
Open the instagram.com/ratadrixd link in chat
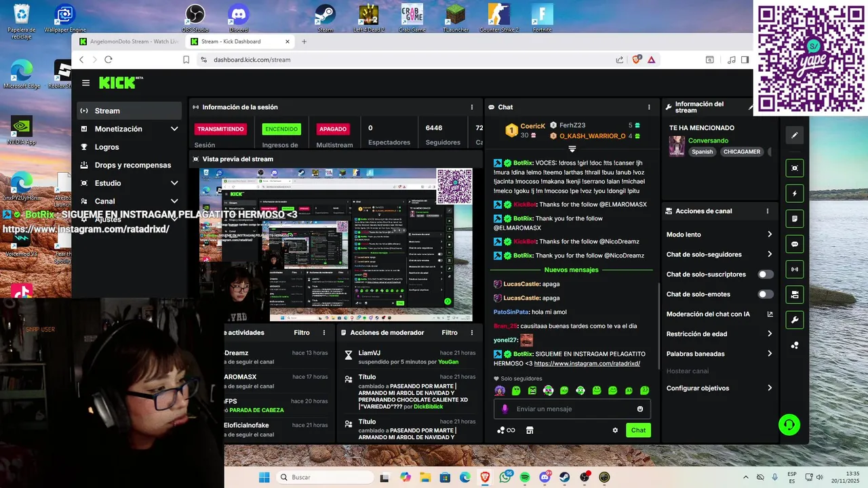[587, 363]
